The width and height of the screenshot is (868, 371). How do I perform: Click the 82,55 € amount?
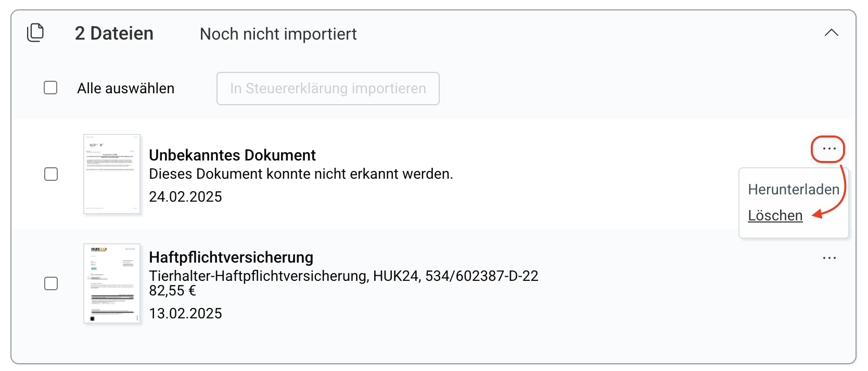(x=172, y=291)
